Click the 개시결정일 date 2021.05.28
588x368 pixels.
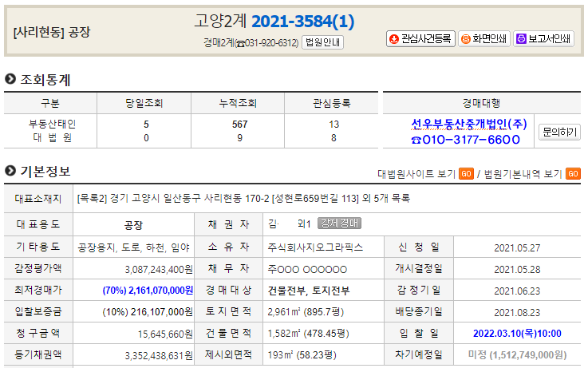click(x=517, y=269)
